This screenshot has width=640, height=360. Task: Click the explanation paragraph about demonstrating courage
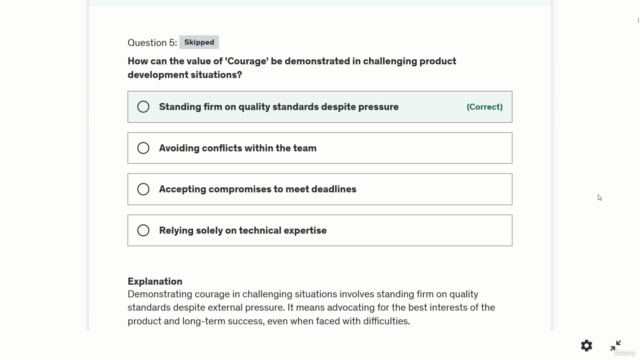tap(311, 308)
